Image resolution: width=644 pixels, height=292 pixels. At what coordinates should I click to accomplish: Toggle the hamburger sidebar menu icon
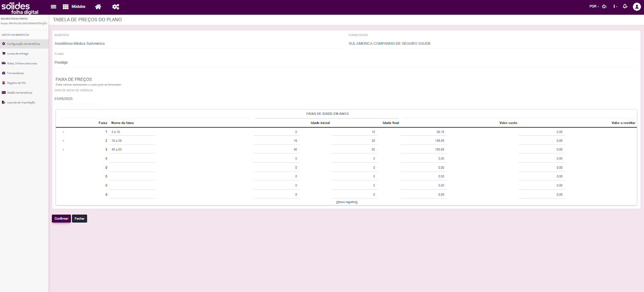point(53,7)
